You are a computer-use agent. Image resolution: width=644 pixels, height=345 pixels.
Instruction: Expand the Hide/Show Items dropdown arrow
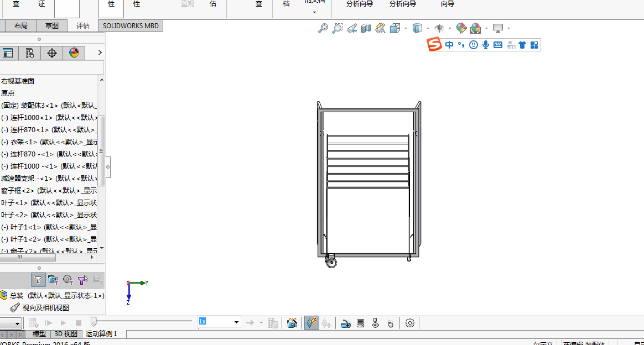pyautogui.click(x=450, y=28)
